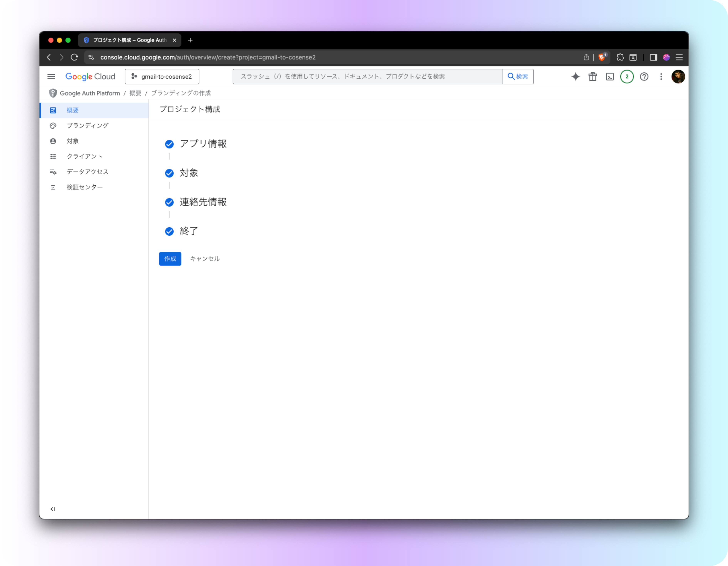Collapse the sidebar navigation panel

point(53,509)
